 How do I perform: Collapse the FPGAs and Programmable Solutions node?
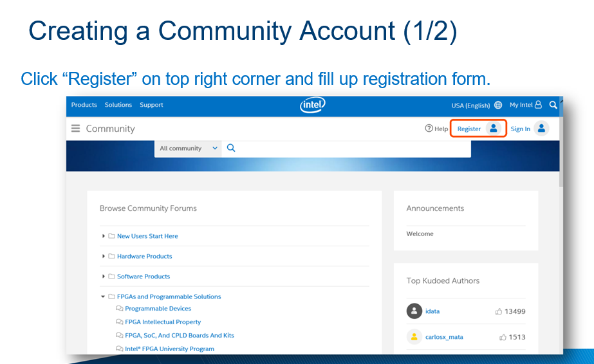(103, 296)
